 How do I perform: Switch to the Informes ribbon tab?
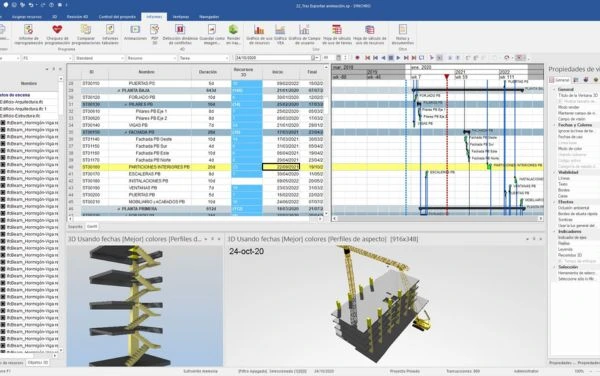pyautogui.click(x=154, y=17)
